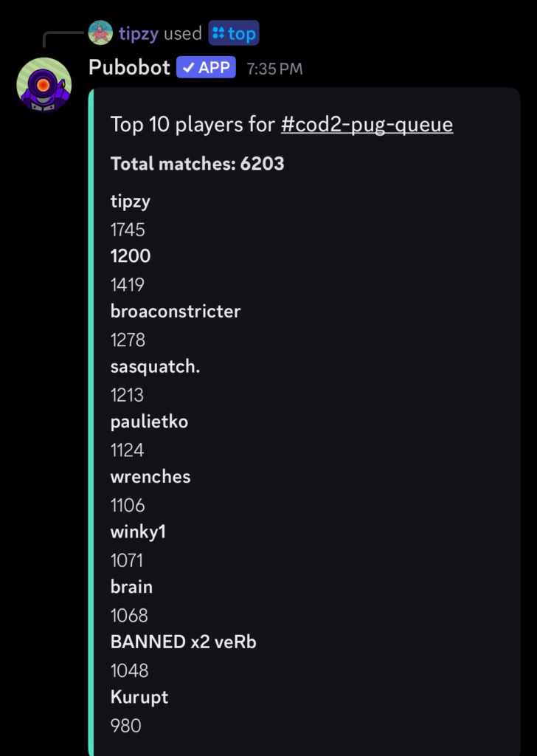
Task: Click the 7:35 PM message timestamp
Action: pyautogui.click(x=274, y=69)
